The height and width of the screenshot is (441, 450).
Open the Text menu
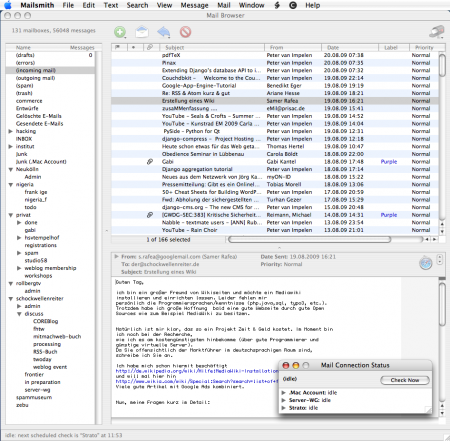(x=111, y=5)
